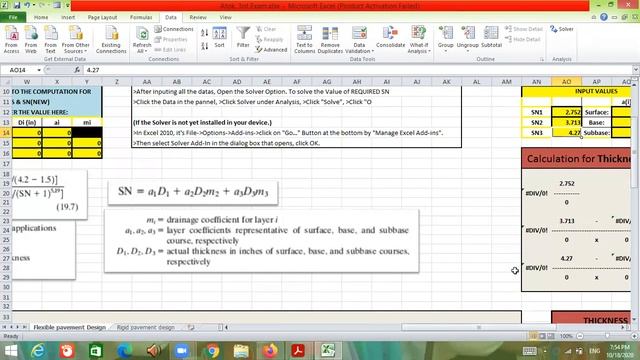Open Flexible pavement Design sheet tab
The width and height of the screenshot is (640, 360).
[69, 327]
